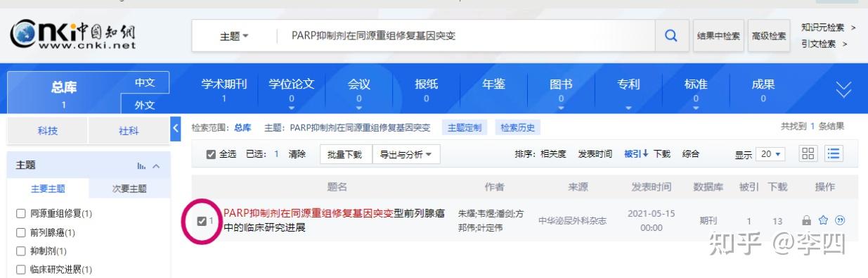The image size is (868, 278).
Task: Click the lock download icon in result row
Action: pyautogui.click(x=807, y=220)
